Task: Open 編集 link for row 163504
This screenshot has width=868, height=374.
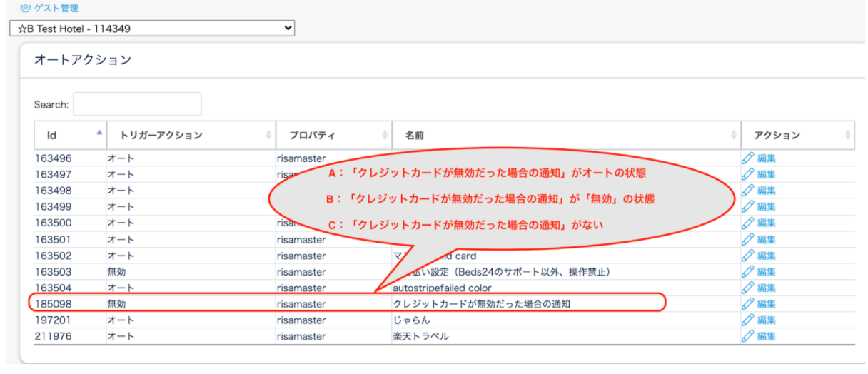Action: click(766, 288)
